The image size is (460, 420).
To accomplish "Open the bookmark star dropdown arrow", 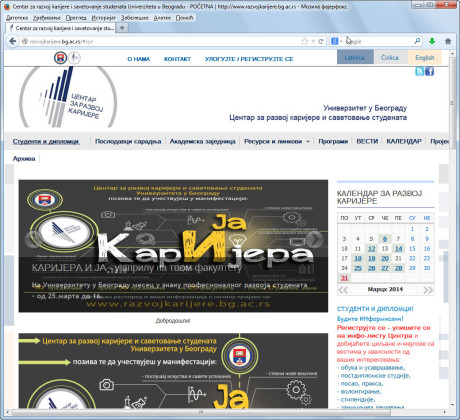I will coord(313,41).
